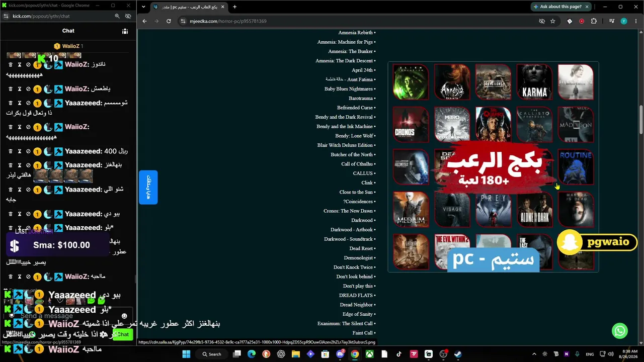The width and height of the screenshot is (644, 362).
Task: Switch the ENG input language indicator
Action: 590,354
